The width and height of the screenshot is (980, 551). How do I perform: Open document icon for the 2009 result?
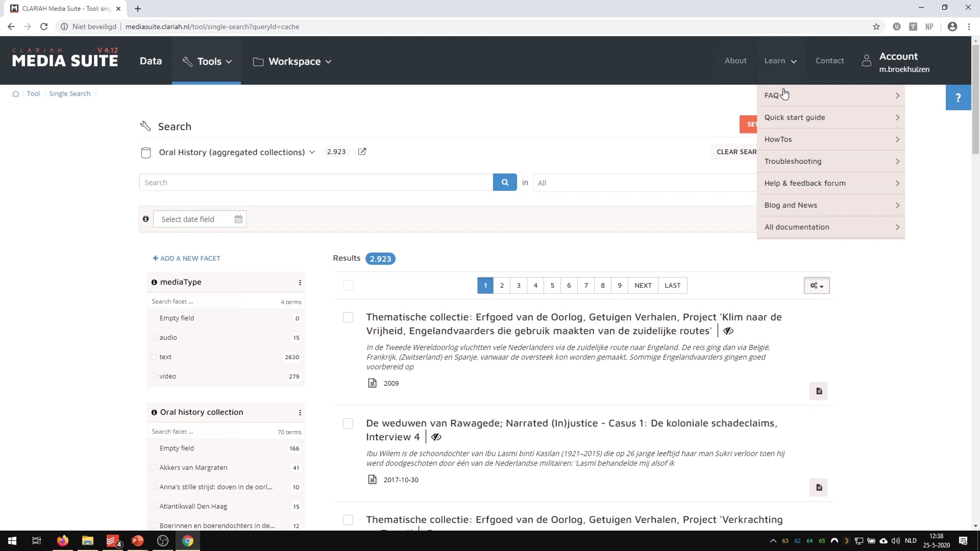click(x=819, y=391)
